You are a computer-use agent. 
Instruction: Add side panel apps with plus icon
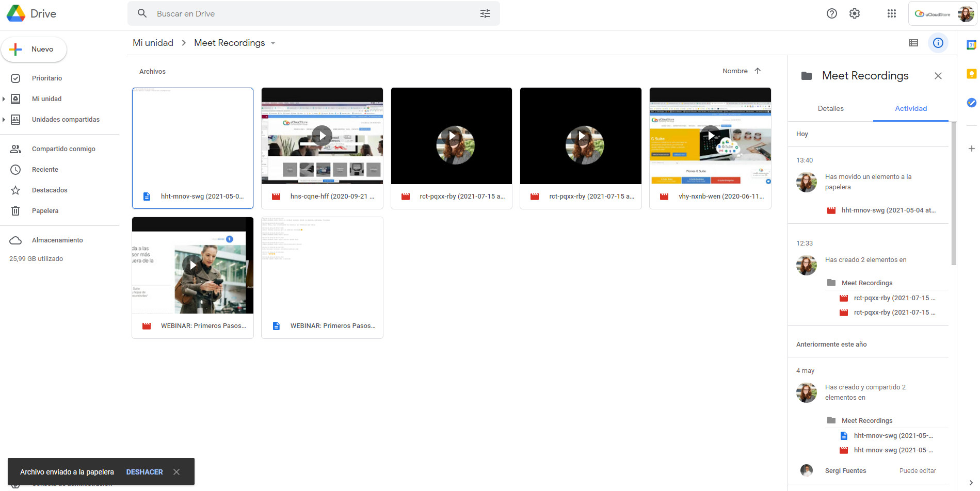click(972, 149)
